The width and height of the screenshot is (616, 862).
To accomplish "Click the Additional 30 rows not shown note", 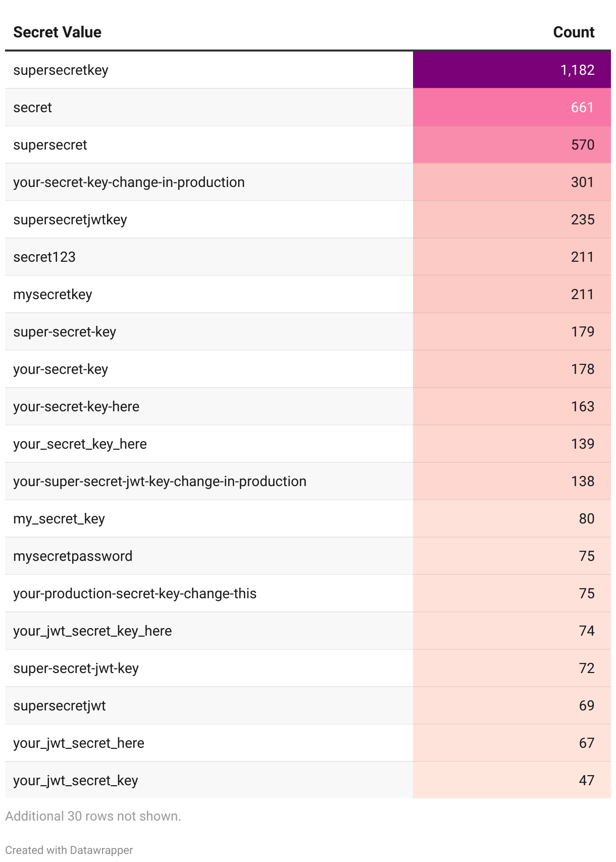I will (x=93, y=816).
